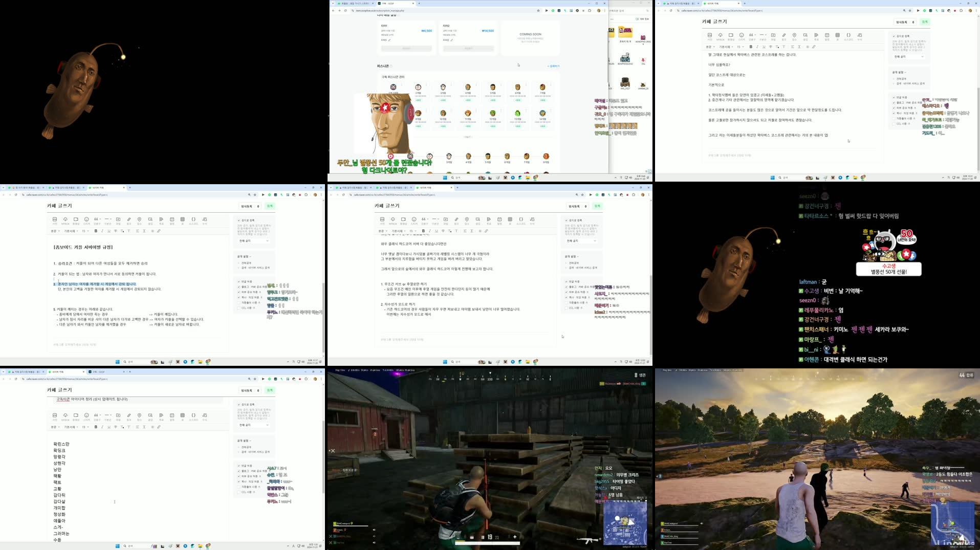Insert a photo in the 코스프레 post editor
Viewport: 980px width, 550px height.
tap(710, 36)
